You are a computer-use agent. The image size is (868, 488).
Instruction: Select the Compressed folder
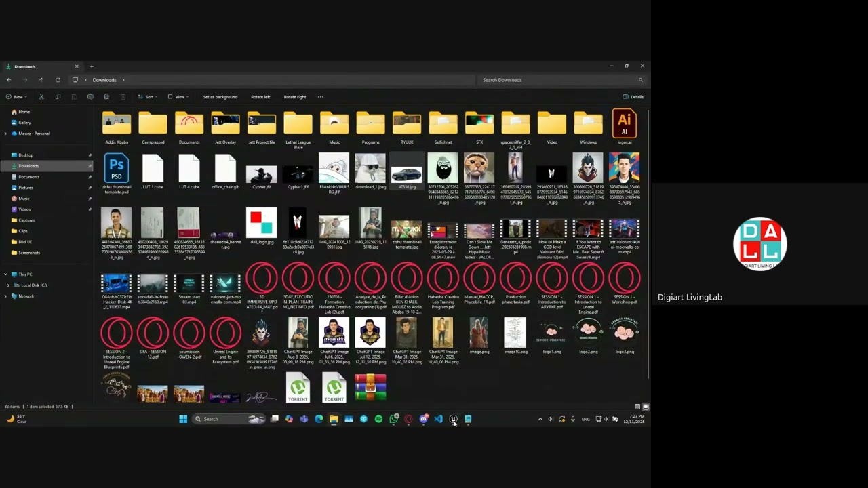(x=153, y=127)
